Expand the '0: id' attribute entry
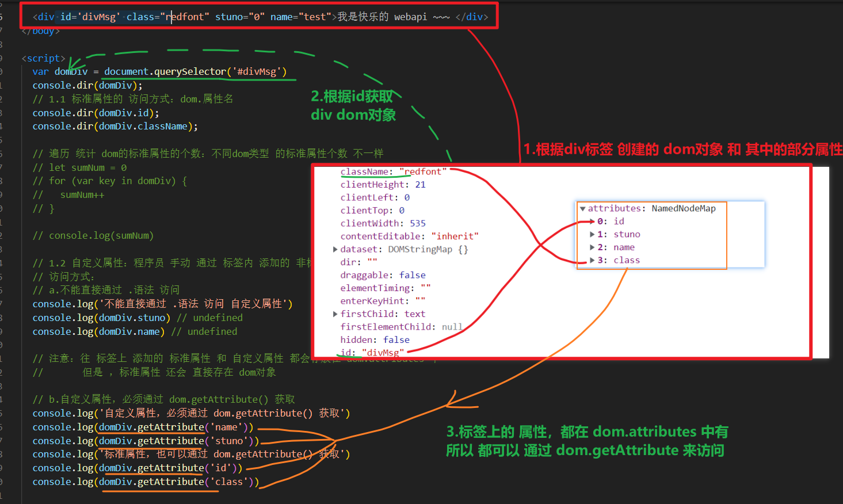The width and height of the screenshot is (843, 504). [x=593, y=222]
